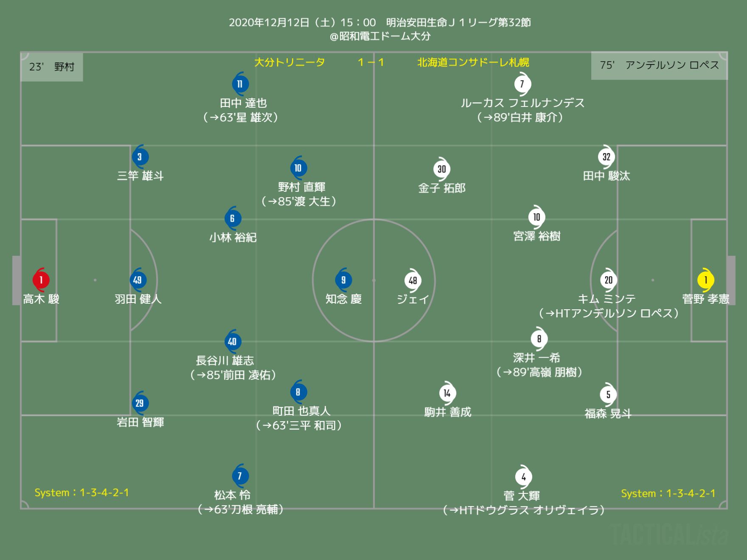Click blue number 10 marker 野村 直輝
The image size is (747, 560).
[x=298, y=168]
